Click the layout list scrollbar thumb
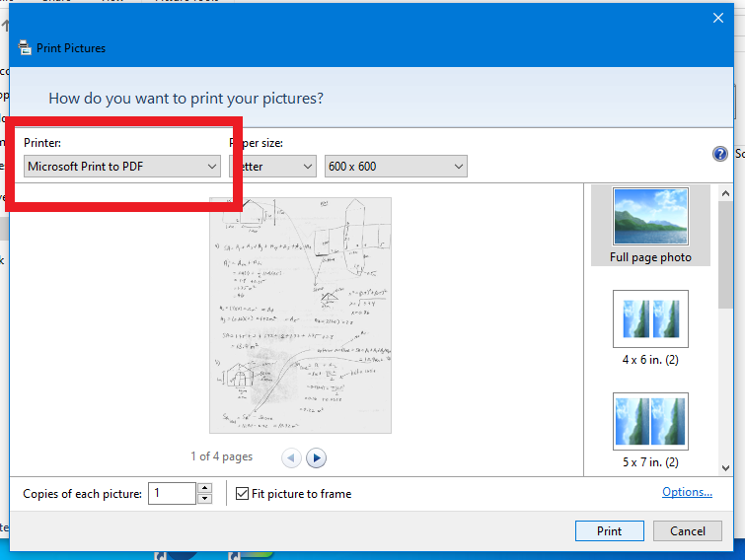The width and height of the screenshot is (745, 560). coord(725,254)
